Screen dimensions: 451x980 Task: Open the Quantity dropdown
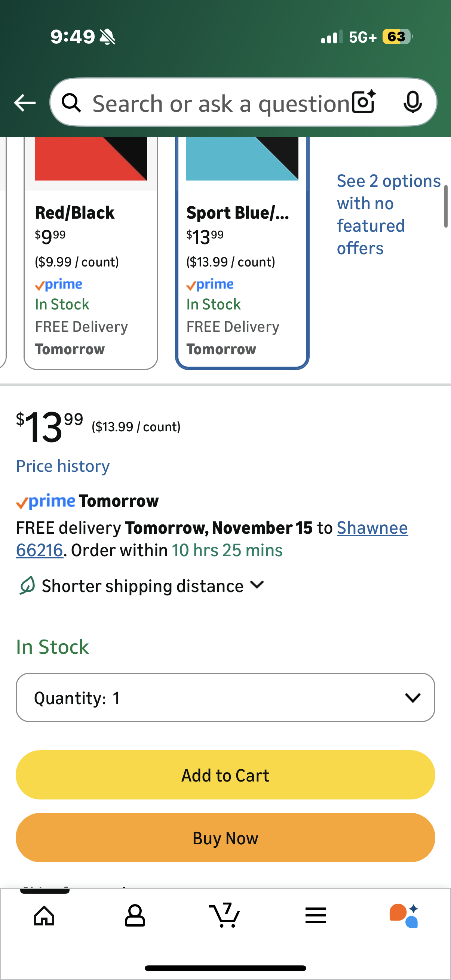click(225, 697)
